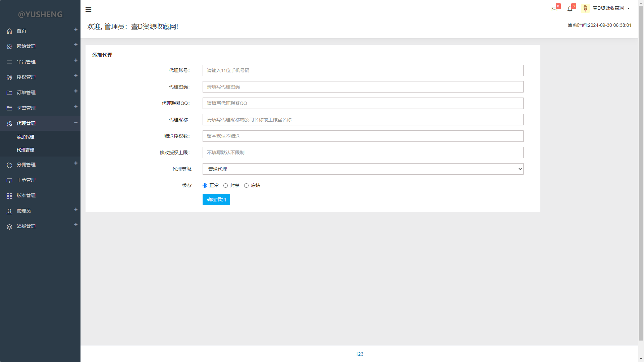
Task: Click the 123 footer link
Action: (x=359, y=354)
